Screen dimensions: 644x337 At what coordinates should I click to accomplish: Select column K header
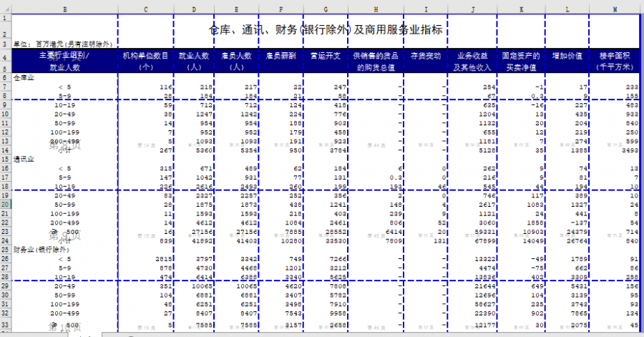click(x=521, y=9)
